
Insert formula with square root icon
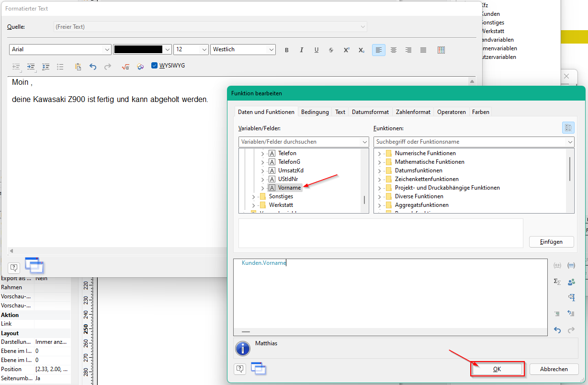pos(125,67)
